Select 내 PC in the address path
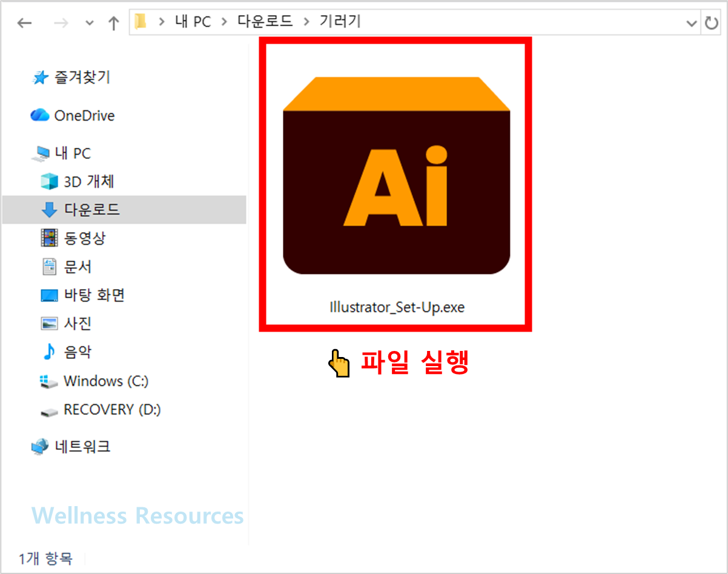728x574 pixels. 193,22
